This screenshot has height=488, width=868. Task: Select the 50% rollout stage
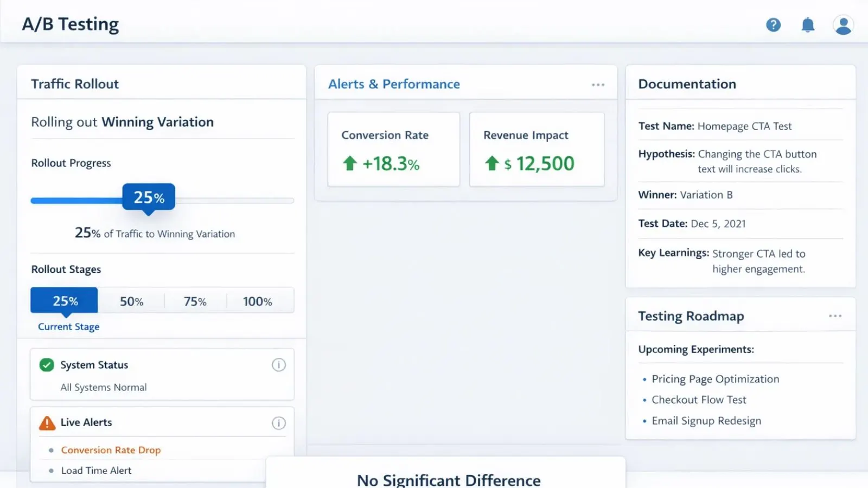tap(131, 301)
